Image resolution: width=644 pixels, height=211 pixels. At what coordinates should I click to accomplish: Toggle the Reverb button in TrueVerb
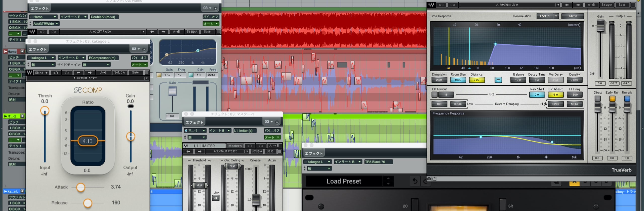coord(627,99)
